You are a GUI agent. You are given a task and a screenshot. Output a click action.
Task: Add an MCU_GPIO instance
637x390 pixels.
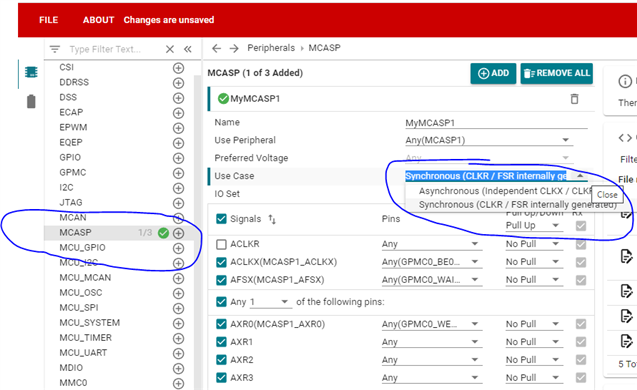pos(178,248)
